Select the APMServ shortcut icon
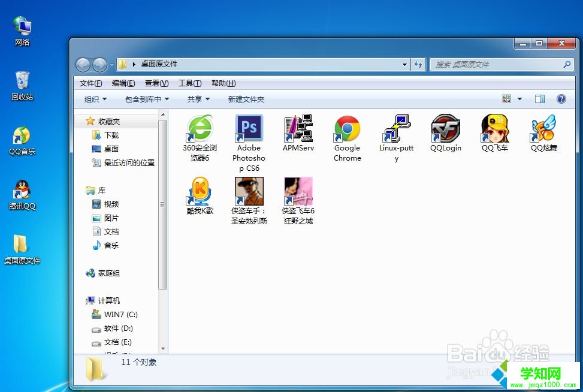This screenshot has height=392, width=583. click(298, 128)
